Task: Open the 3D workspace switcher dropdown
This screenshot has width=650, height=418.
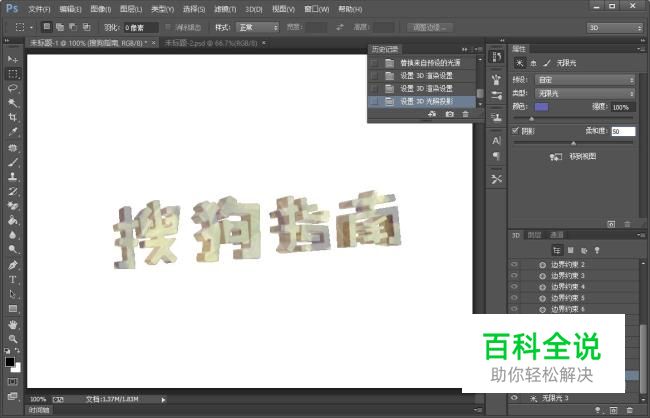Action: pos(614,27)
